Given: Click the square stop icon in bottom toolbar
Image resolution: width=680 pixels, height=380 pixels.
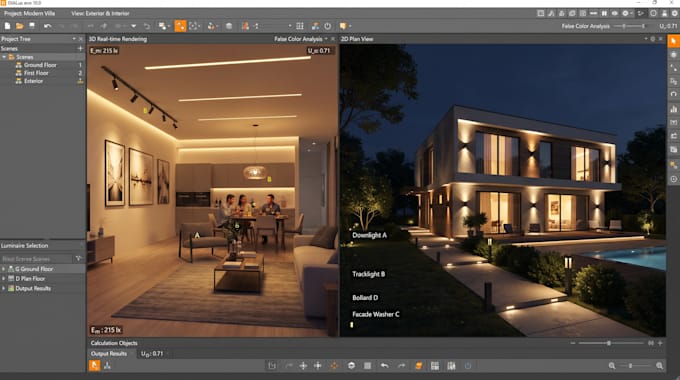Looking at the screenshot, I should tap(367, 366).
